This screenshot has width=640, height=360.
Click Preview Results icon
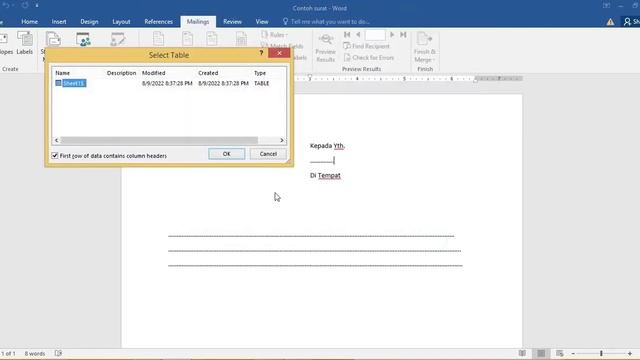[326, 47]
